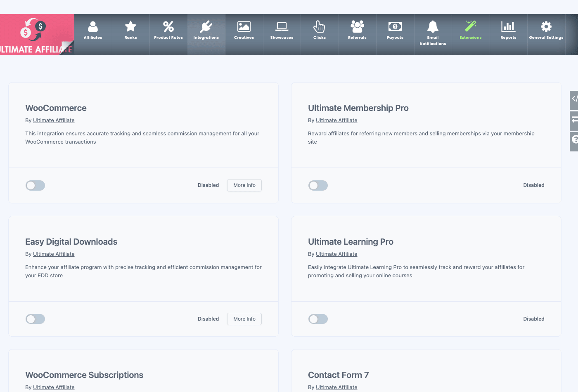The image size is (578, 392).
Task: Click the Ultimate Learning Pro title
Action: click(x=351, y=242)
